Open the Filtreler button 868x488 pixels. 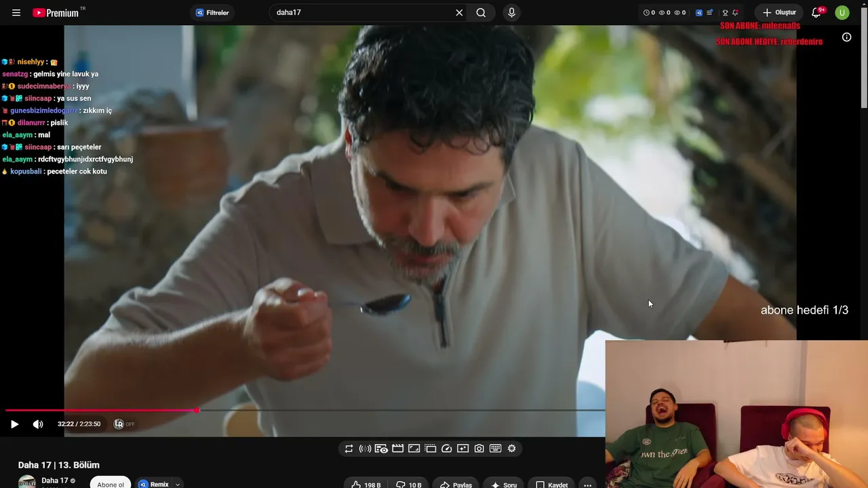tap(212, 13)
